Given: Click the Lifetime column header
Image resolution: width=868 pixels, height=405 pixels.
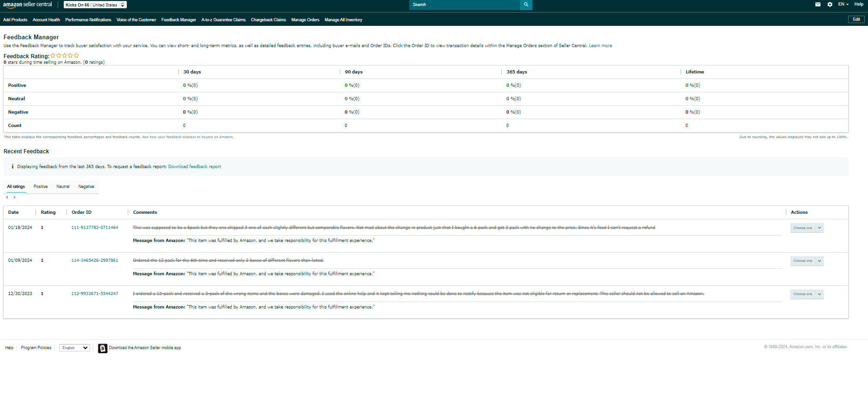Looking at the screenshot, I should (695, 72).
